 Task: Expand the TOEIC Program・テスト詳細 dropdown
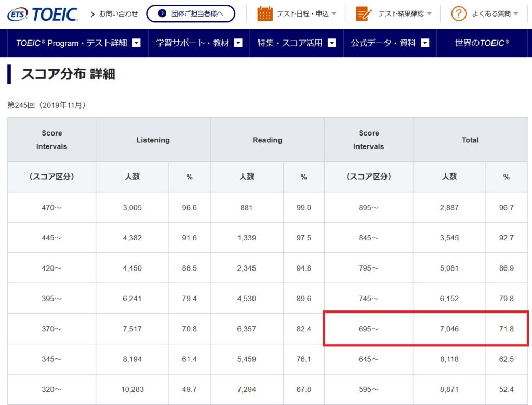coord(136,43)
